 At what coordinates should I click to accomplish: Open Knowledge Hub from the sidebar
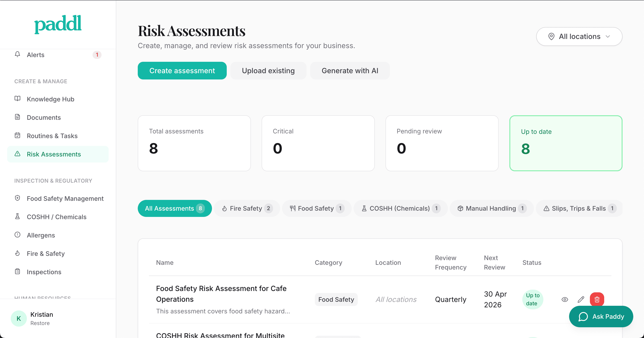(x=50, y=99)
